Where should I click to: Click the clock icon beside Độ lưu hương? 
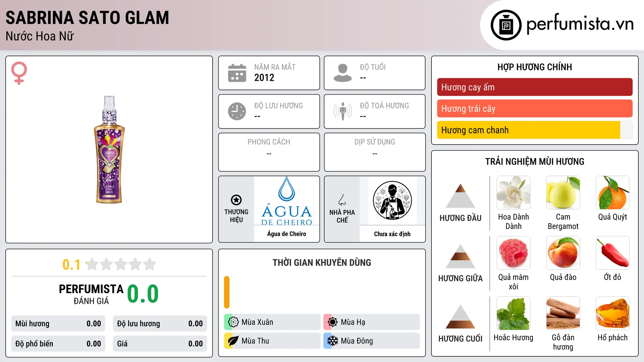(x=237, y=111)
